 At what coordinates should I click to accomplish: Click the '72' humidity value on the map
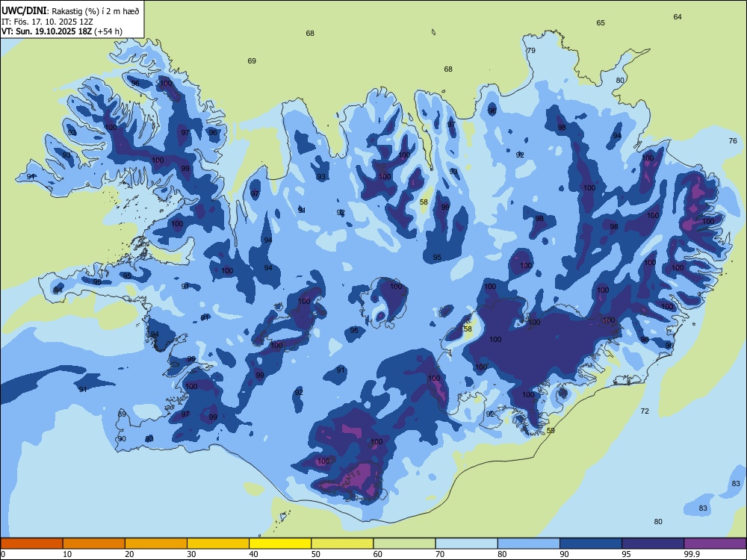[645, 411]
